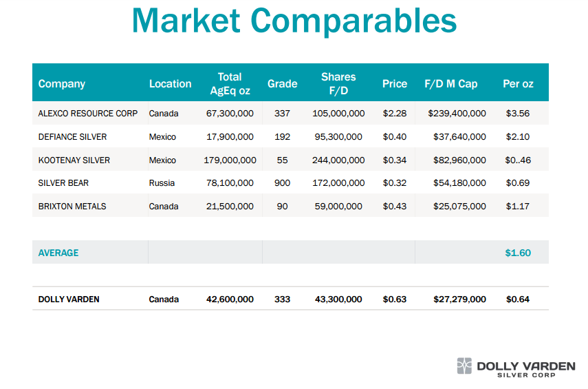Click Canada location in Dolly Varden row
This screenshot has width=588, height=389.
[164, 299]
